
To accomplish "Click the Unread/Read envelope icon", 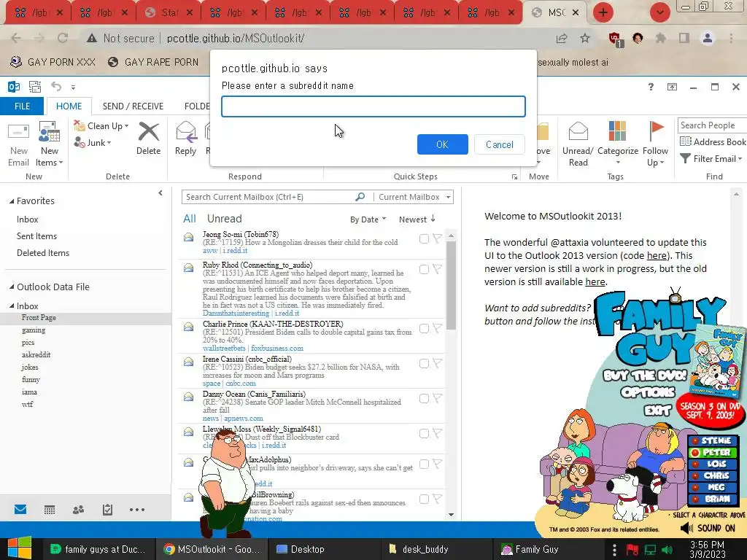I will coord(578,131).
